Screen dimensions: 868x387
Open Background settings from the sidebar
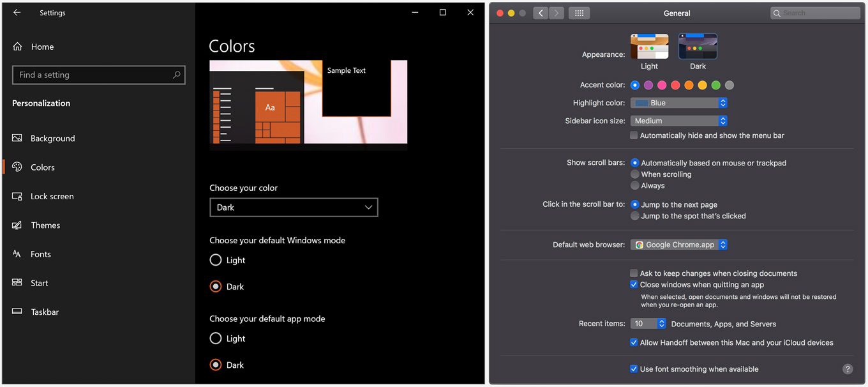click(x=52, y=138)
